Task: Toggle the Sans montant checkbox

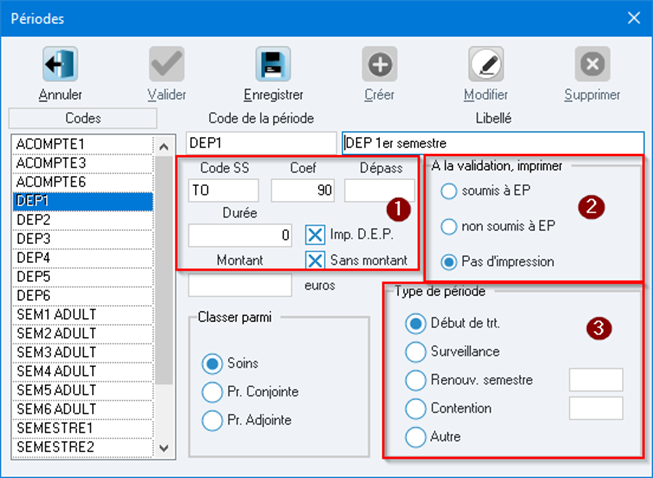Action: (315, 261)
